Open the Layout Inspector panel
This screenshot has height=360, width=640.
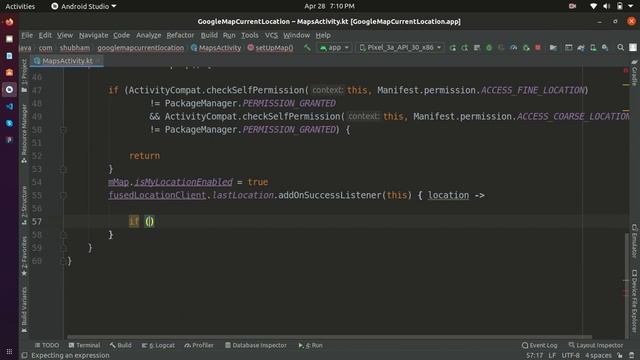click(596, 345)
